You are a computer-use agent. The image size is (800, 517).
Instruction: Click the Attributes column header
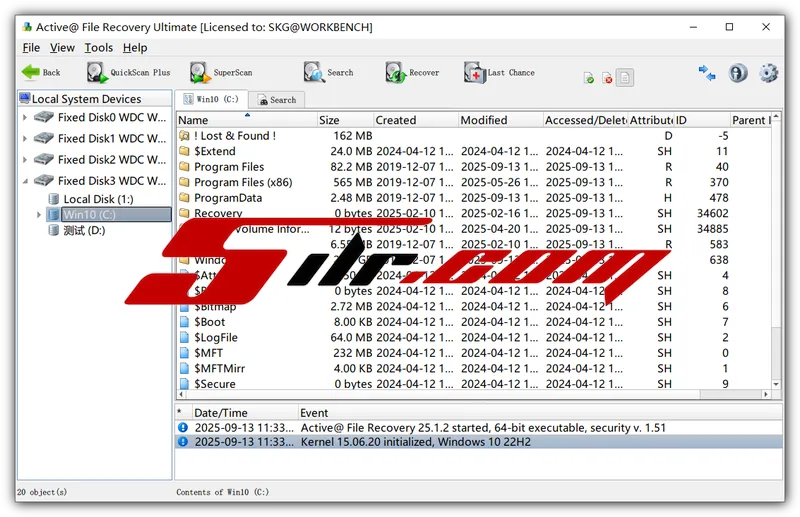point(651,120)
